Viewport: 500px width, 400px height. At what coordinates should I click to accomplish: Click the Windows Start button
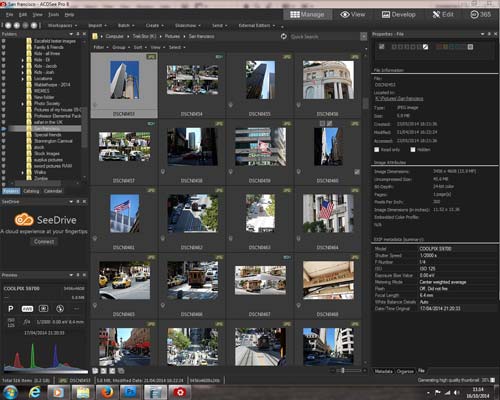(11, 392)
